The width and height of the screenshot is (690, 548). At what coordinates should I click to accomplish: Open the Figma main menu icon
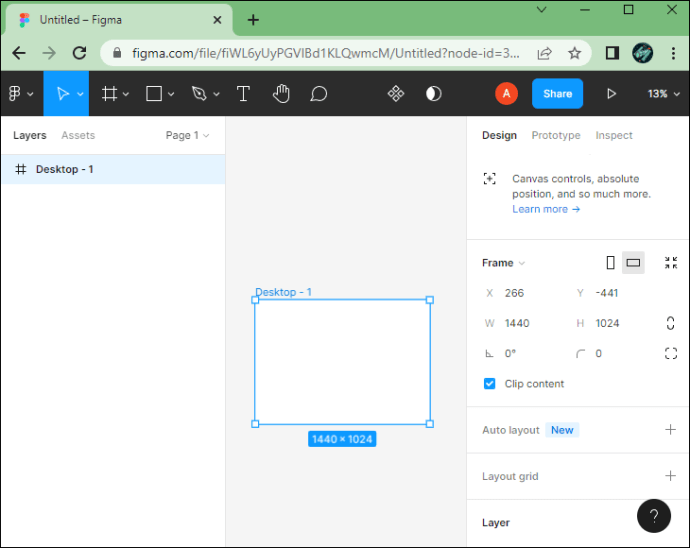[15, 93]
